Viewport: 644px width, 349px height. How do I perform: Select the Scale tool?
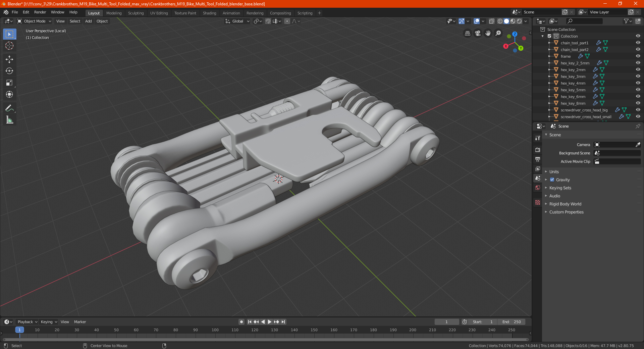click(x=9, y=83)
